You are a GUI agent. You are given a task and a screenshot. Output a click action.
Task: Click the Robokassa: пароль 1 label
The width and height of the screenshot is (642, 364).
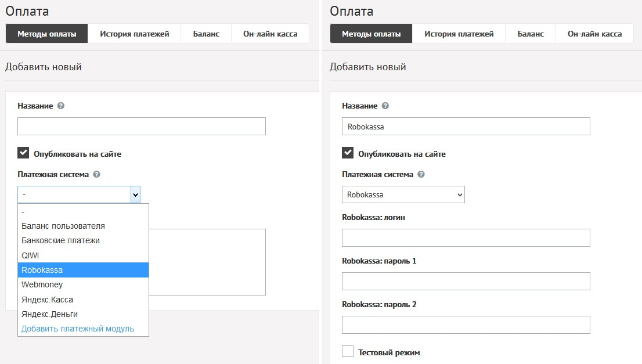click(x=379, y=261)
